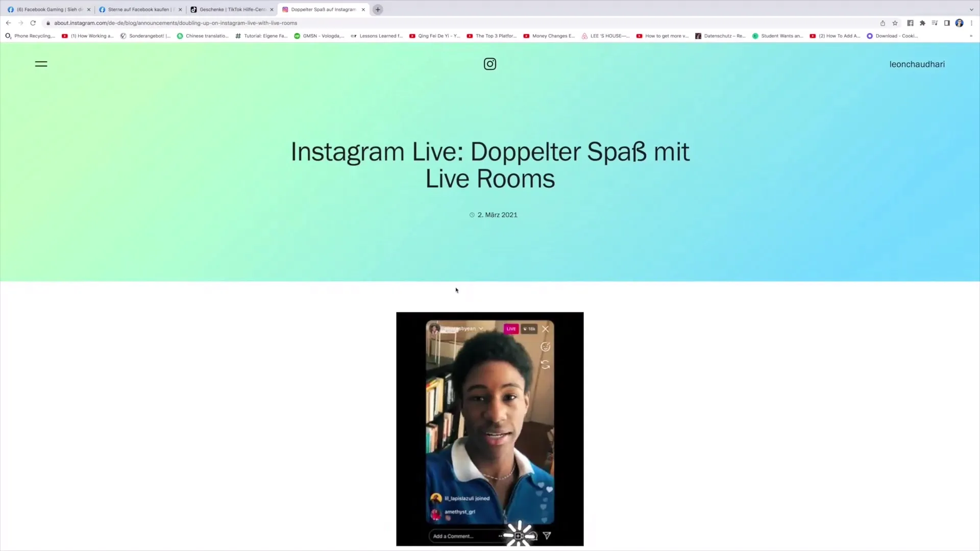Screen dimensions: 980x551
Task: Open the Chrome three-dot menu
Action: (x=971, y=23)
